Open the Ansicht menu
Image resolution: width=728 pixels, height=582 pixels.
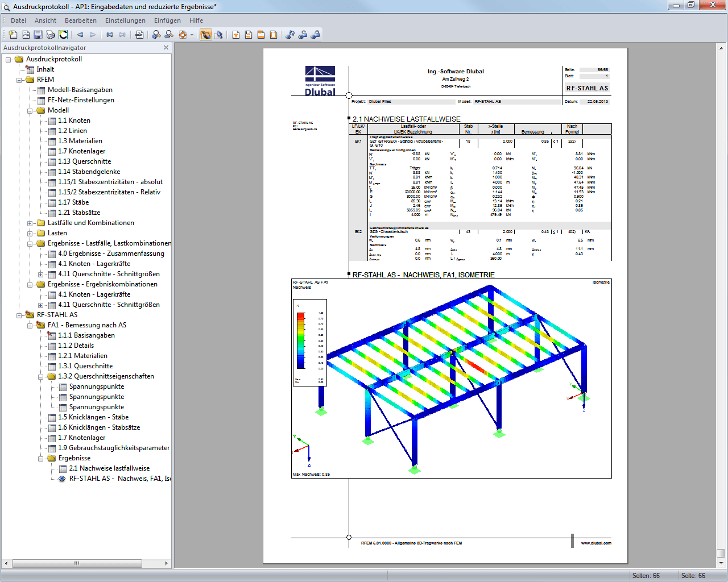[45, 20]
